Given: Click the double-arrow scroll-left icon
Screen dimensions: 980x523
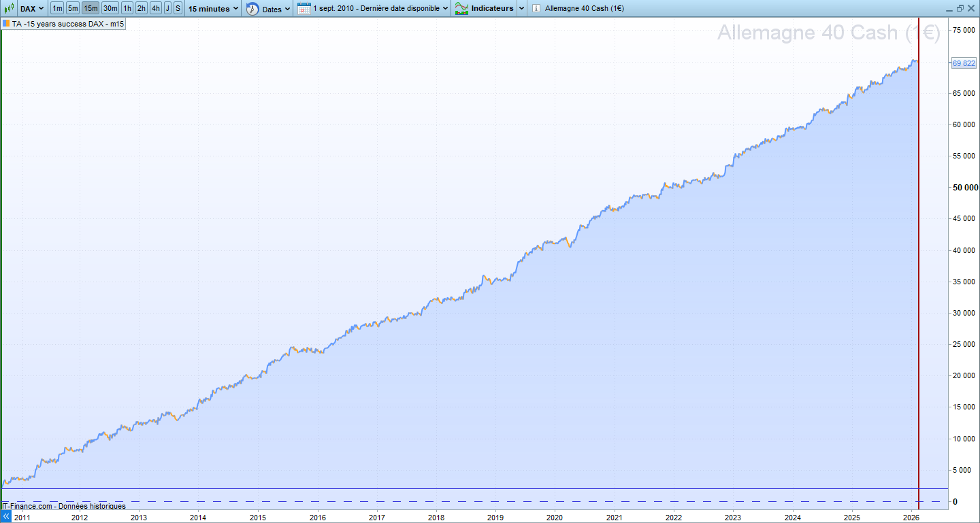Looking at the screenshot, I should coord(6,517).
